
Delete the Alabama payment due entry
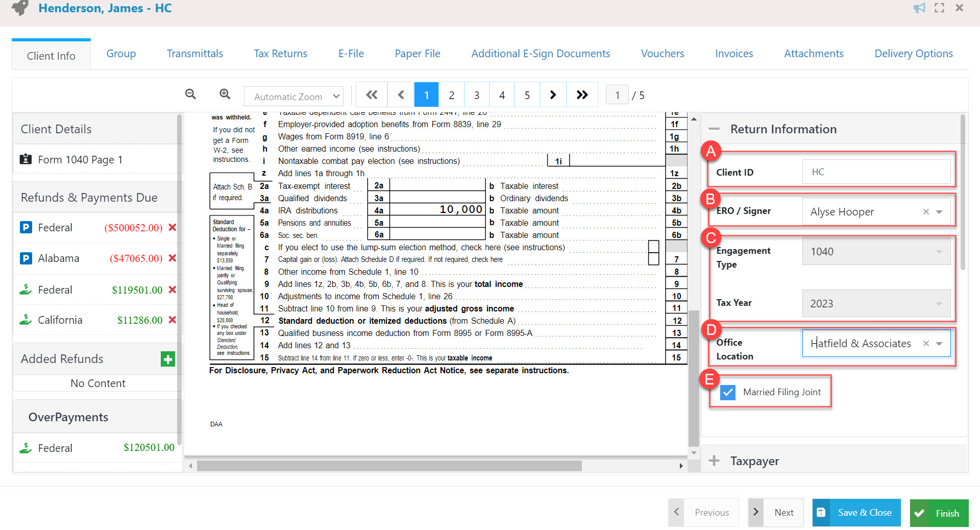[173, 258]
